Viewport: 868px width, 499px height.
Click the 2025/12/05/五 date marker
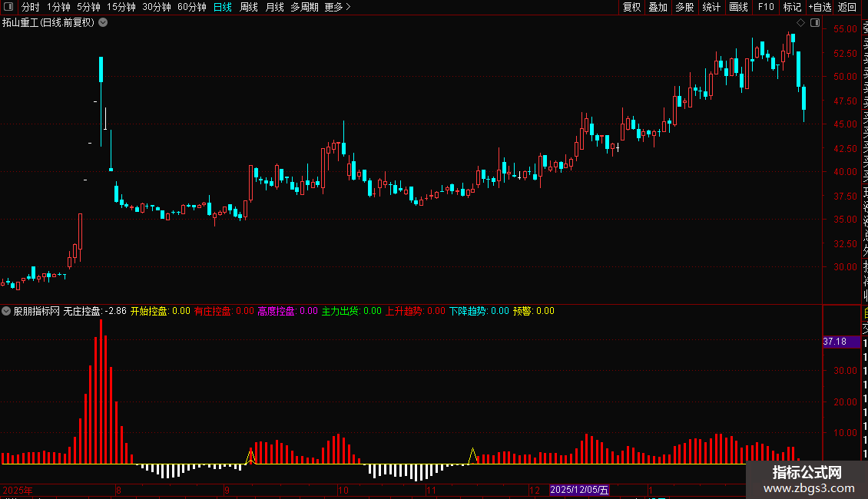coord(580,490)
